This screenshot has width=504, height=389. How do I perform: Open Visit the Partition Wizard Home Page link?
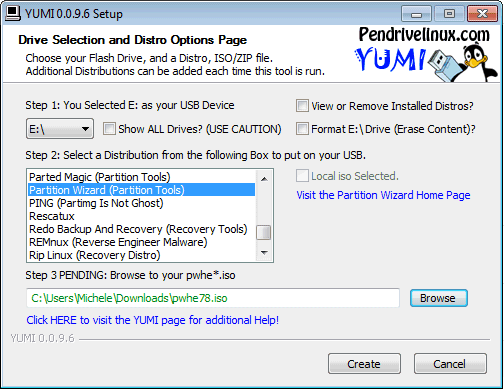[x=383, y=195]
